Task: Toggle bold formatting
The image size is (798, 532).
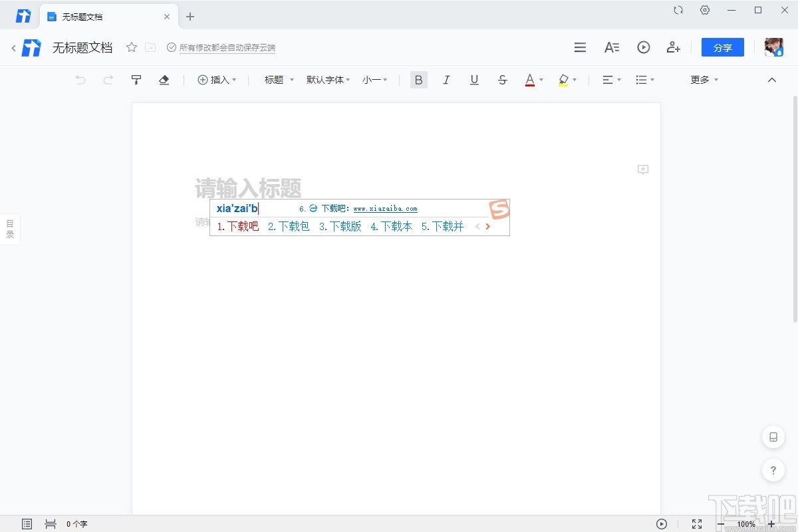Action: 419,80
